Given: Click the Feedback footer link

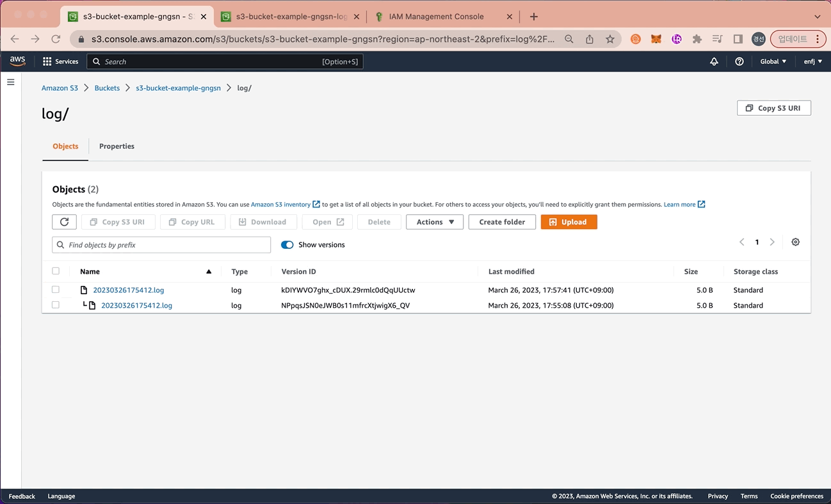Looking at the screenshot, I should [22, 496].
